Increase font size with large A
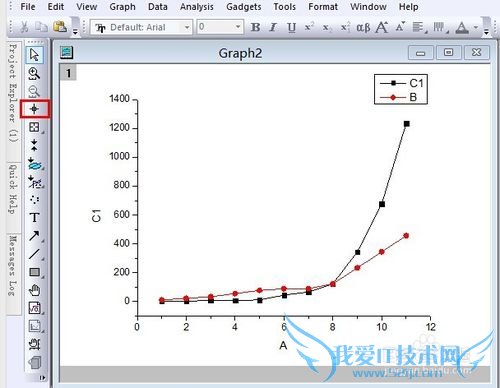This screenshot has width=500, height=388. pos(382,27)
